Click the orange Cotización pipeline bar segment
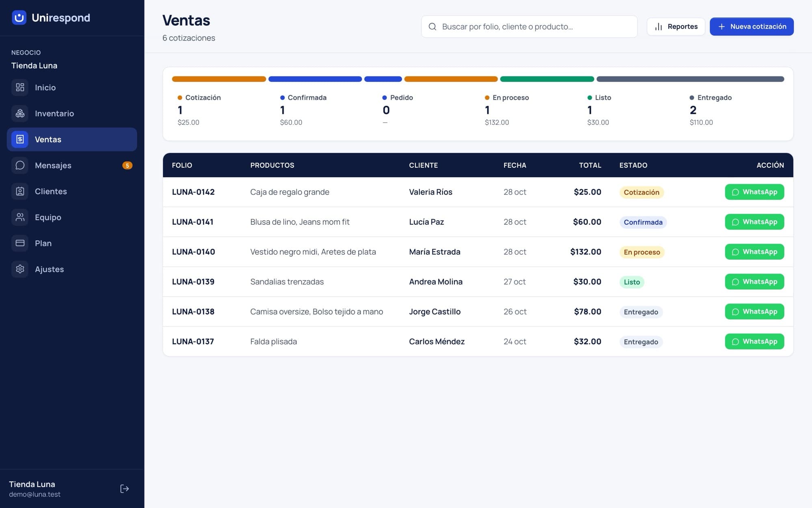 (x=219, y=79)
